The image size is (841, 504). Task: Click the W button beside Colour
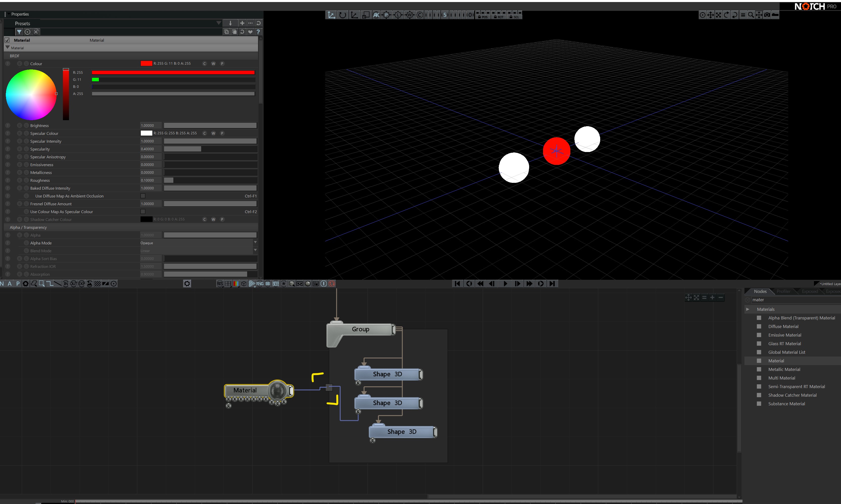pos(213,64)
